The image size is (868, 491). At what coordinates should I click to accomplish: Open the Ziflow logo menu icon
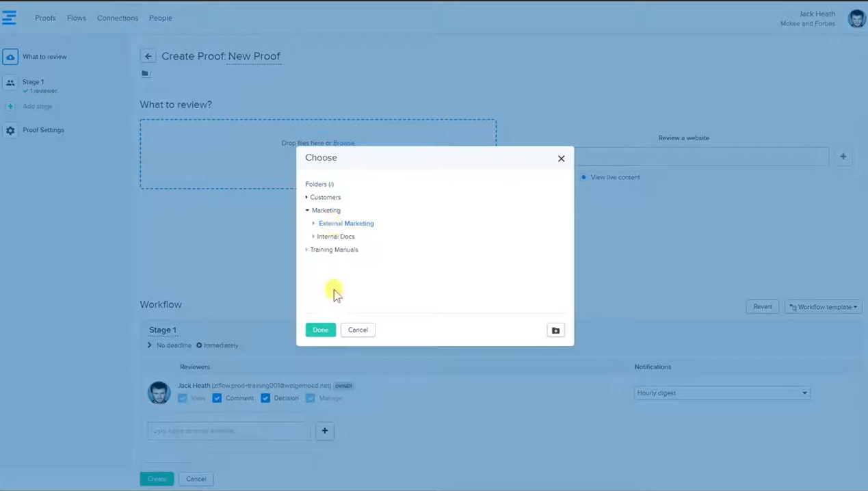[9, 18]
